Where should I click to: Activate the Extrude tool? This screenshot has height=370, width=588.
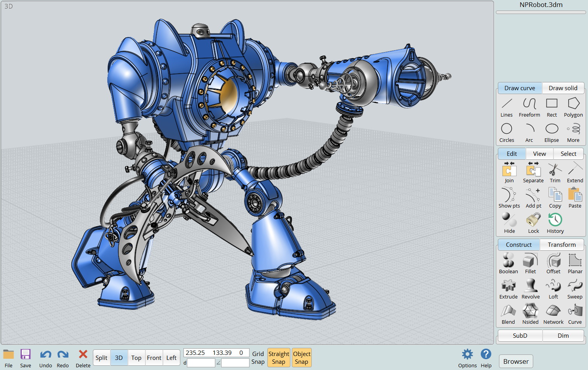click(508, 289)
